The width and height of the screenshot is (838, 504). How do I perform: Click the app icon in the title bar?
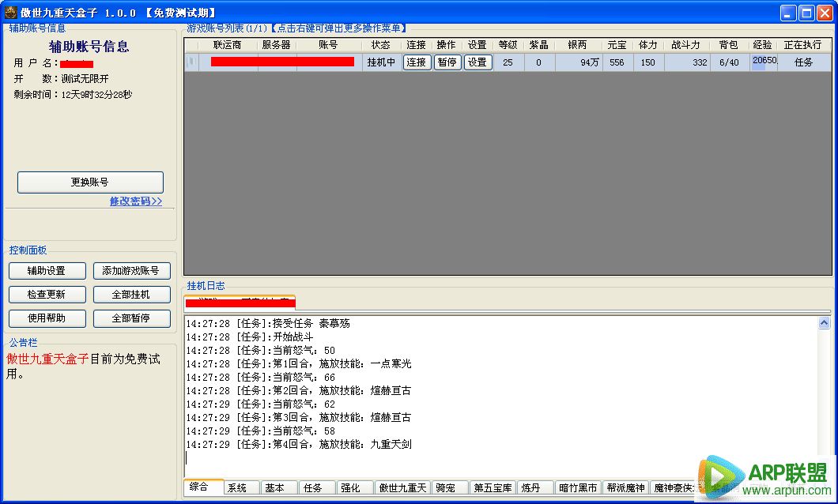click(x=11, y=13)
